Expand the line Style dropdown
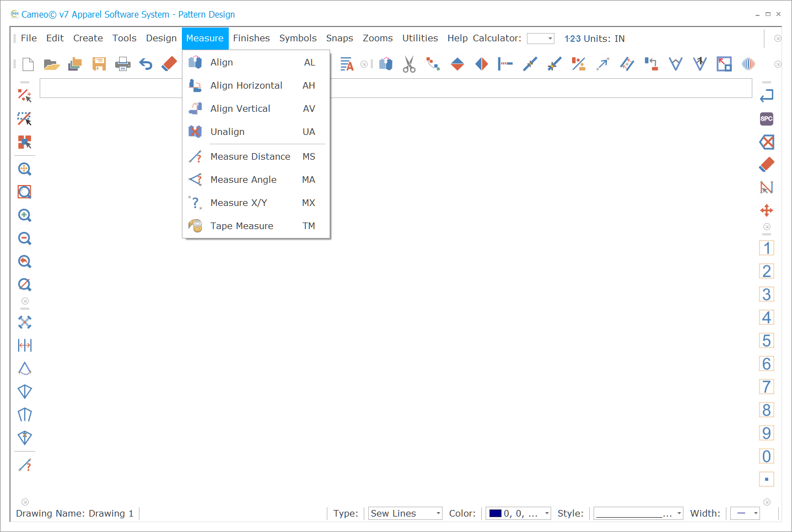This screenshot has width=792, height=532. (679, 513)
